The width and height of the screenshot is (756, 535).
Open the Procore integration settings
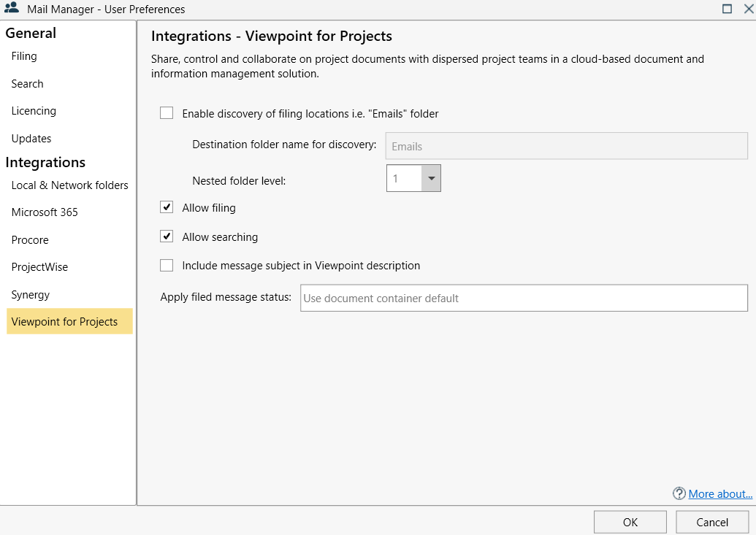click(30, 239)
